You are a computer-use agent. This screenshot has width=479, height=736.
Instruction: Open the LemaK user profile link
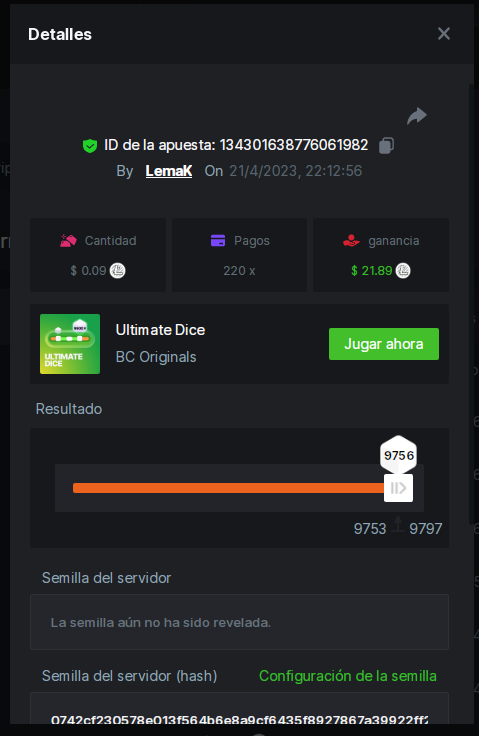click(x=169, y=171)
